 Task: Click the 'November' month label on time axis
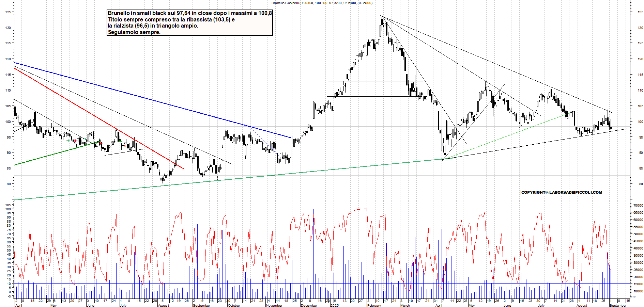274,305
